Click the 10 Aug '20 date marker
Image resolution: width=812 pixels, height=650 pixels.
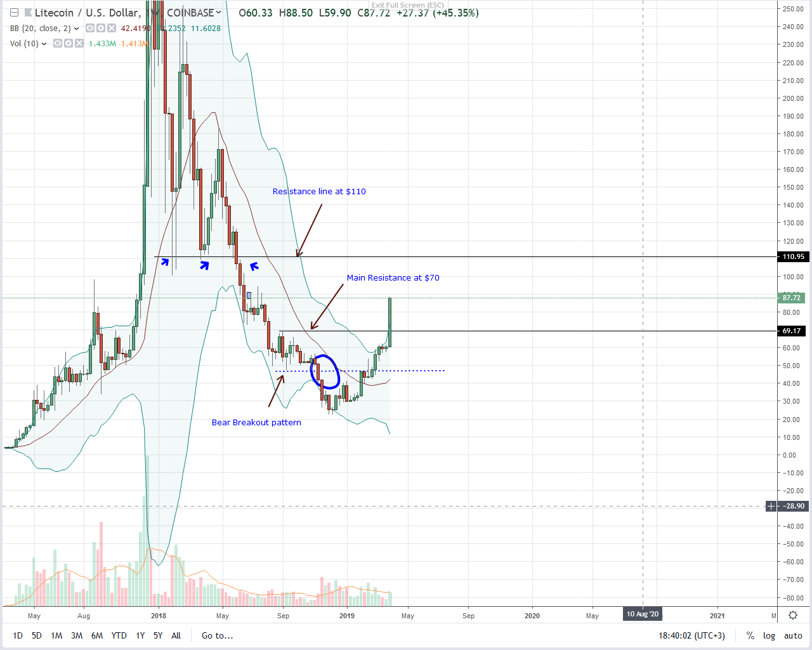click(643, 614)
